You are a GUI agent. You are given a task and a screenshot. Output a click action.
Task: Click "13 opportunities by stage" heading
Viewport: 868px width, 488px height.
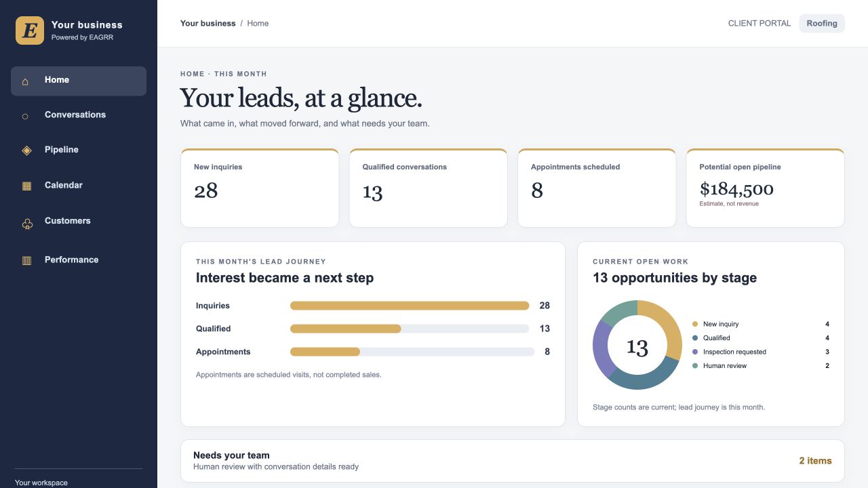675,278
